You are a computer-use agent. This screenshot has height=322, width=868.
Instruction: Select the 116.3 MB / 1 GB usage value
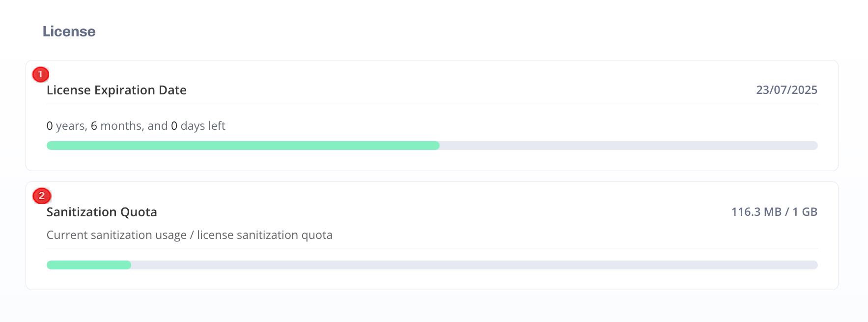tap(774, 212)
